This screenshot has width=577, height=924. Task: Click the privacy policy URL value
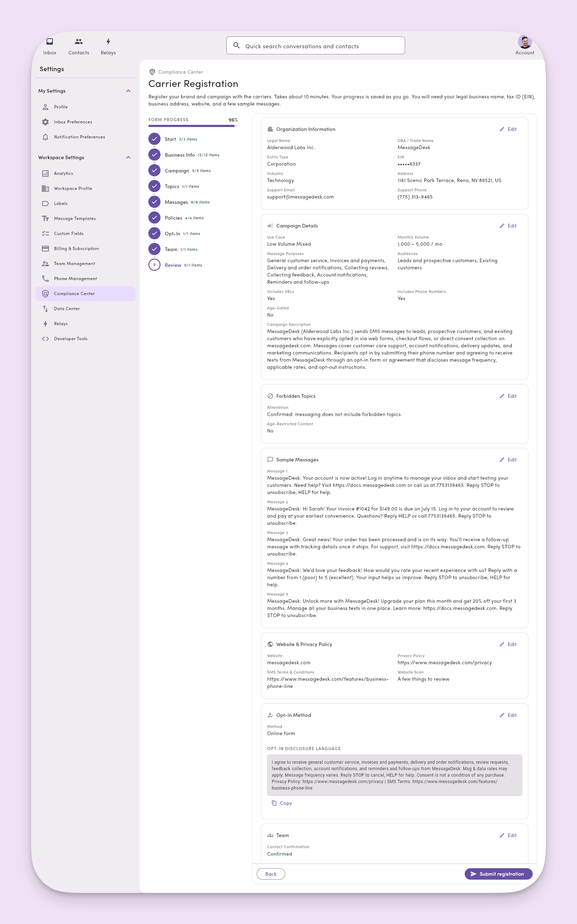pyautogui.click(x=445, y=663)
